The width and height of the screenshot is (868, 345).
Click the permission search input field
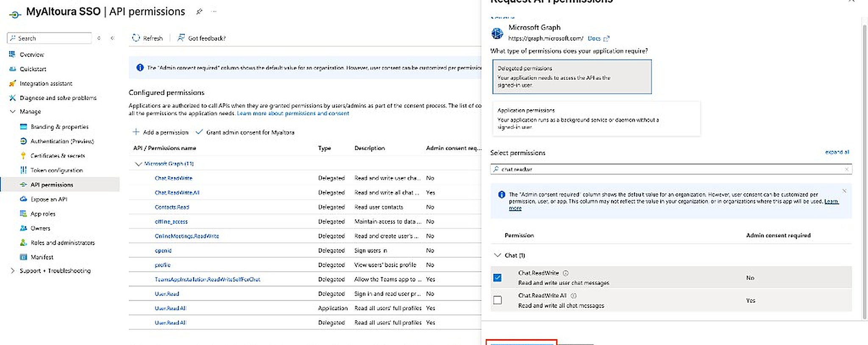(671, 169)
